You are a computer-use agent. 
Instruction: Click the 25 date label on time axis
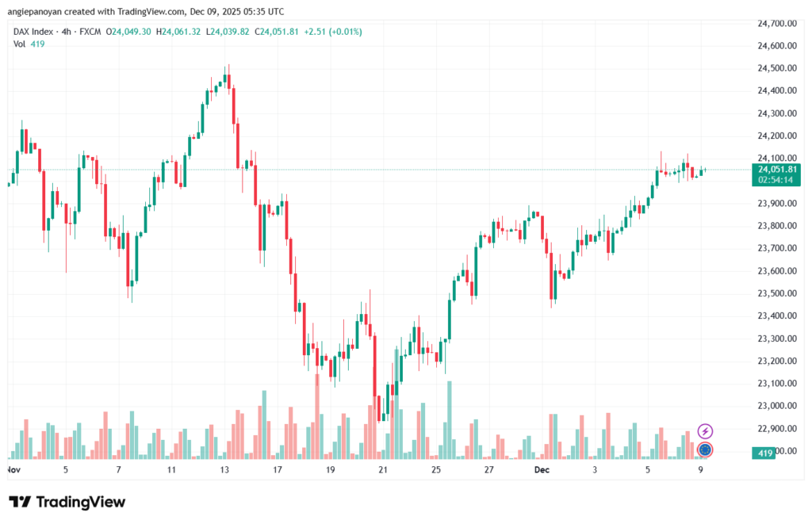pyautogui.click(x=436, y=470)
